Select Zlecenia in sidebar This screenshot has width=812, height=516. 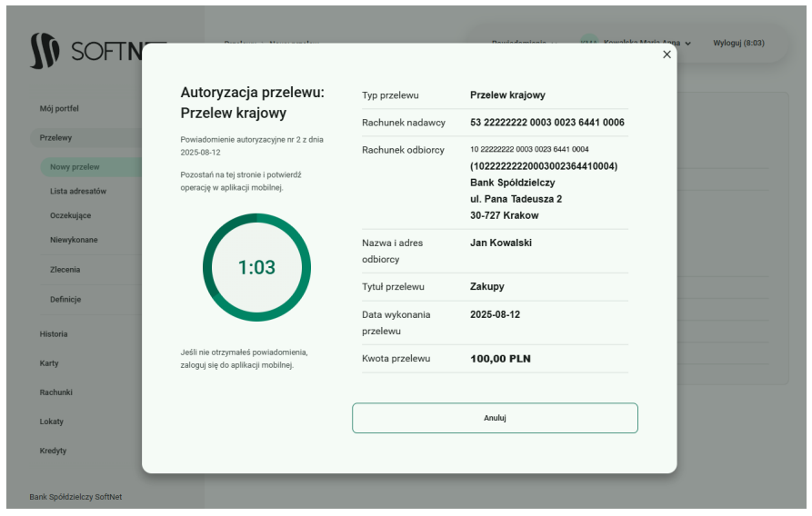(65, 270)
